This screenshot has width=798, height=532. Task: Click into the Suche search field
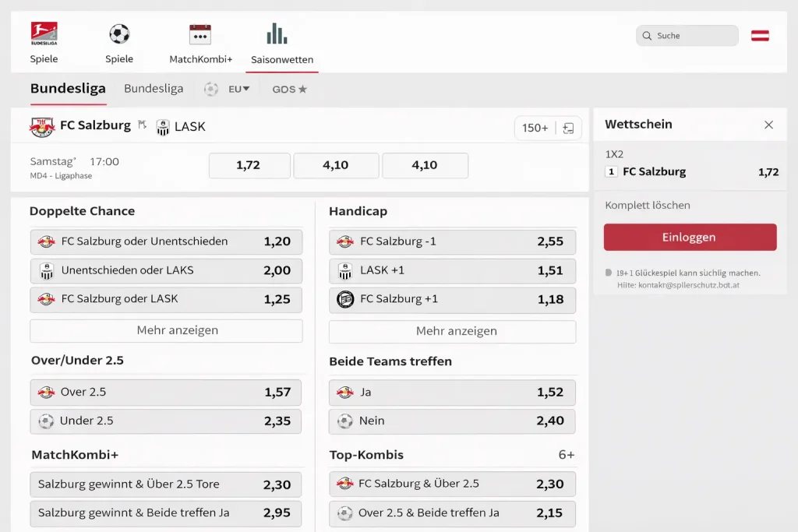pos(687,36)
